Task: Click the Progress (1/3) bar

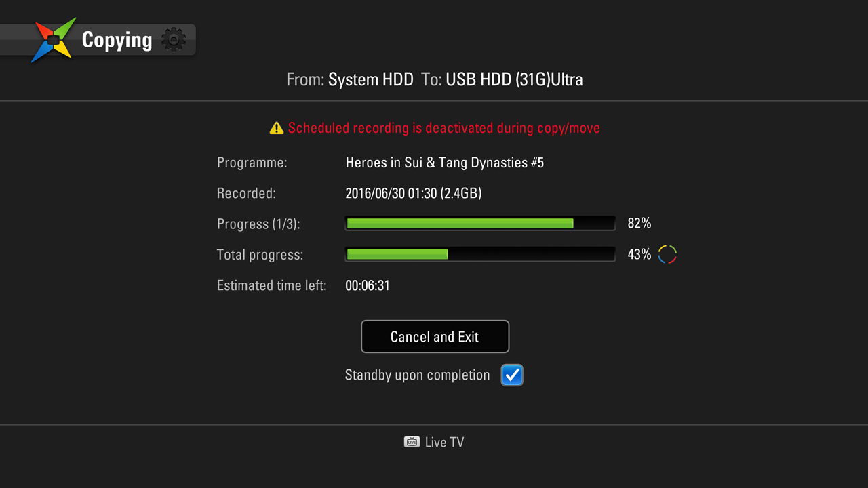Action: tap(480, 224)
